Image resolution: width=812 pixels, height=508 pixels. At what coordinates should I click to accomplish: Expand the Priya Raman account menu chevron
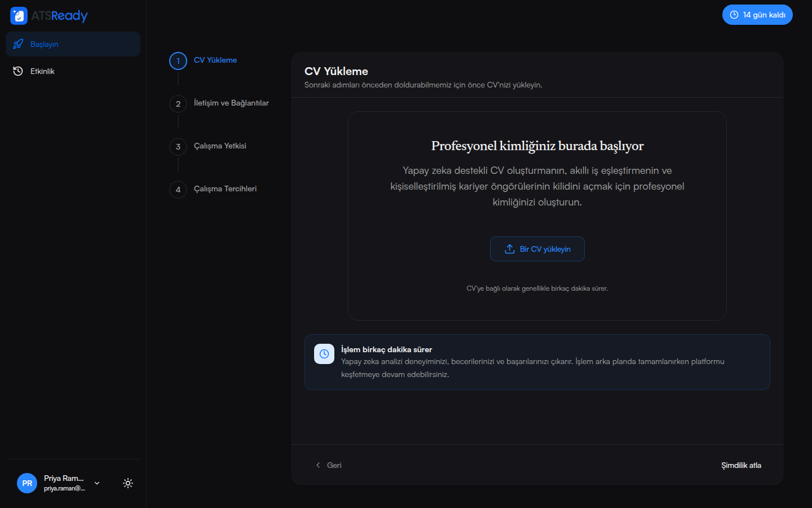[x=97, y=483]
